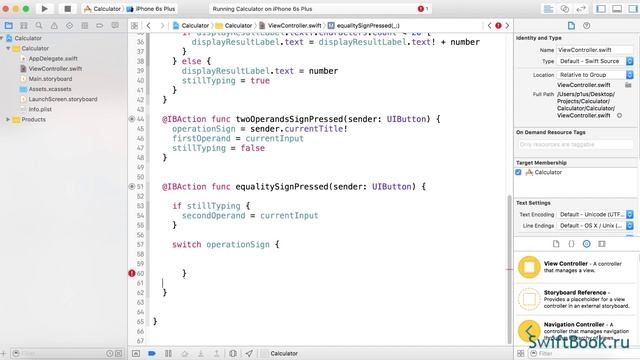Image resolution: width=640 pixels, height=360 pixels.
Task: Select Assets.xcassets in the navigator
Action: [x=50, y=89]
